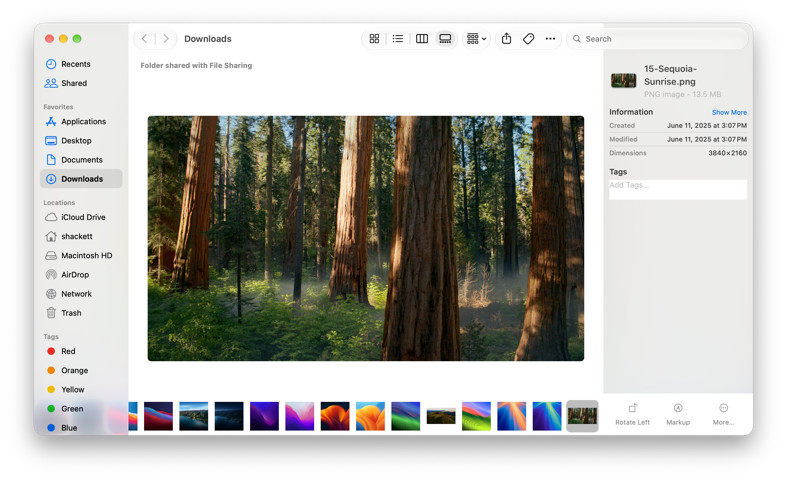Screen dimensions: 787x480
Task: Switch to gallery view
Action: (445, 39)
